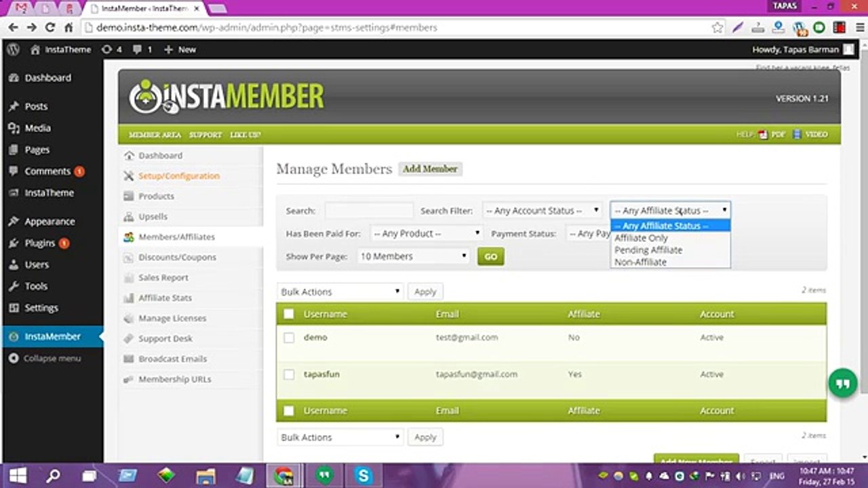Reload the page in Chrome
Image resolution: width=868 pixels, height=488 pixels.
[x=50, y=28]
